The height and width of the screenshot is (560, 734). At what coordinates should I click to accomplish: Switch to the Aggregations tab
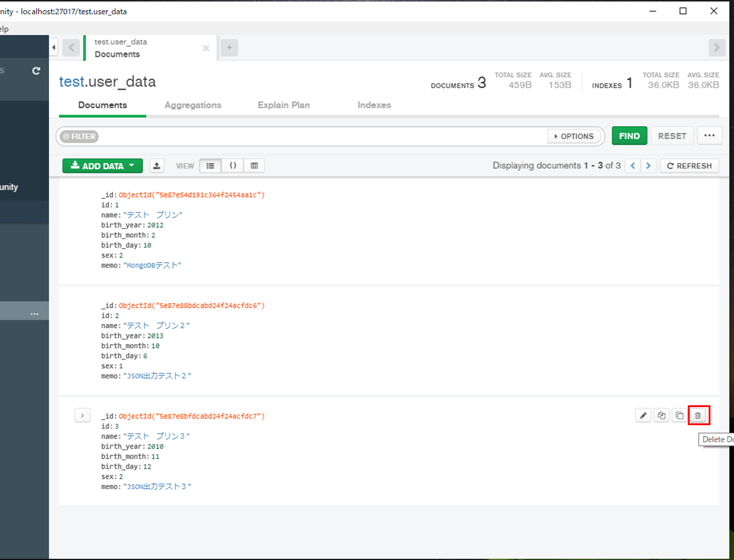click(193, 105)
